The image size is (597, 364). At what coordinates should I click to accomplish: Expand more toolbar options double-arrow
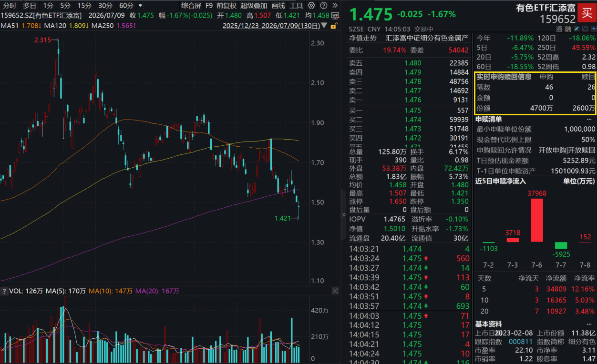pos(335,6)
